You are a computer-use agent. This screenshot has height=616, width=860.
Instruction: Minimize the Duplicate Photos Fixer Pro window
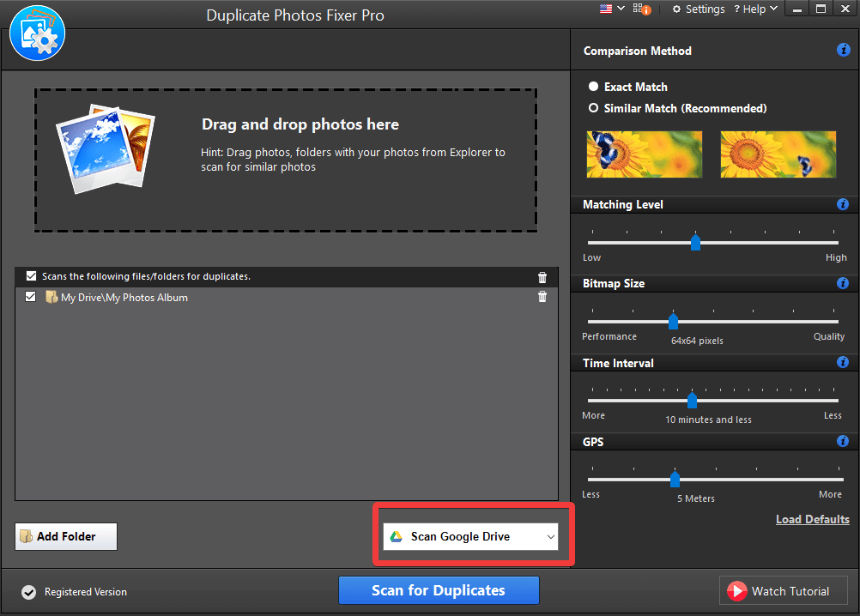(x=797, y=9)
